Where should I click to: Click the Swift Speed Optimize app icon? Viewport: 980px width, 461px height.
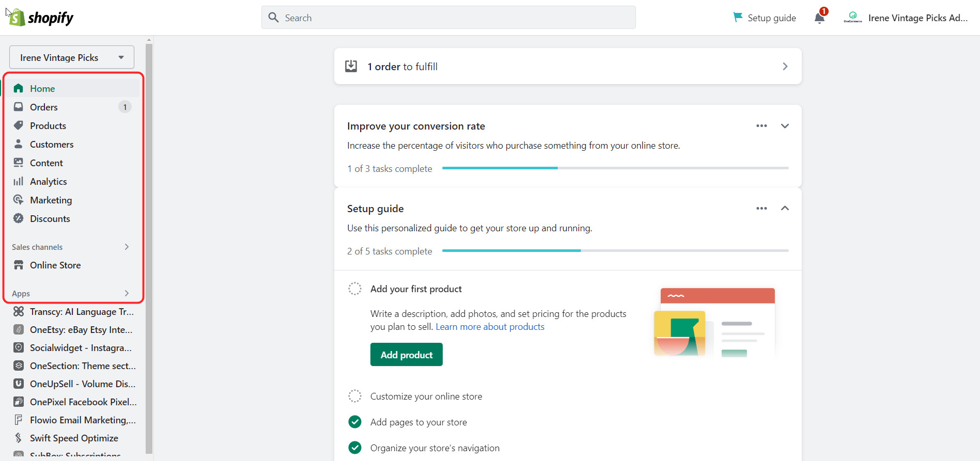tap(19, 438)
